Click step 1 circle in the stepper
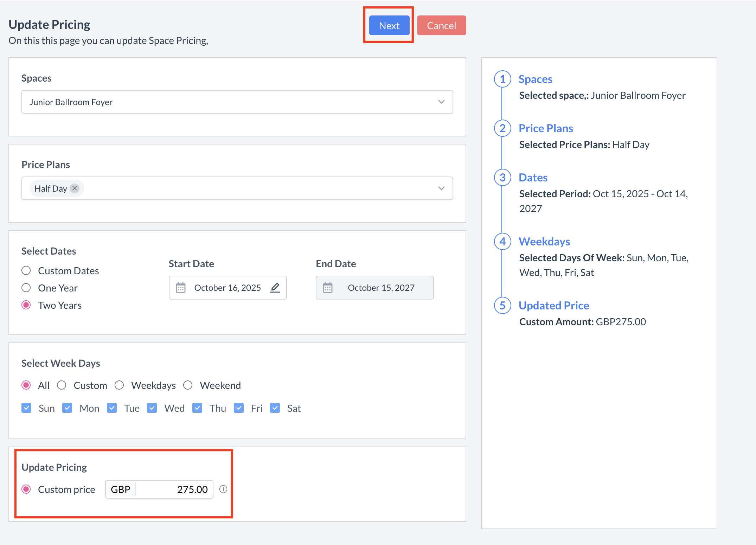The width and height of the screenshot is (756, 545). (502, 79)
